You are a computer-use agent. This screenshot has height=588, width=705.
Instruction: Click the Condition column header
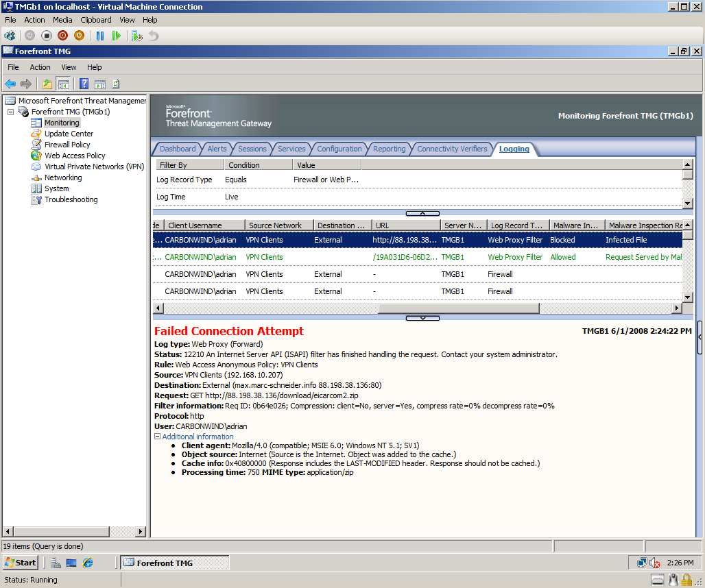coord(259,165)
